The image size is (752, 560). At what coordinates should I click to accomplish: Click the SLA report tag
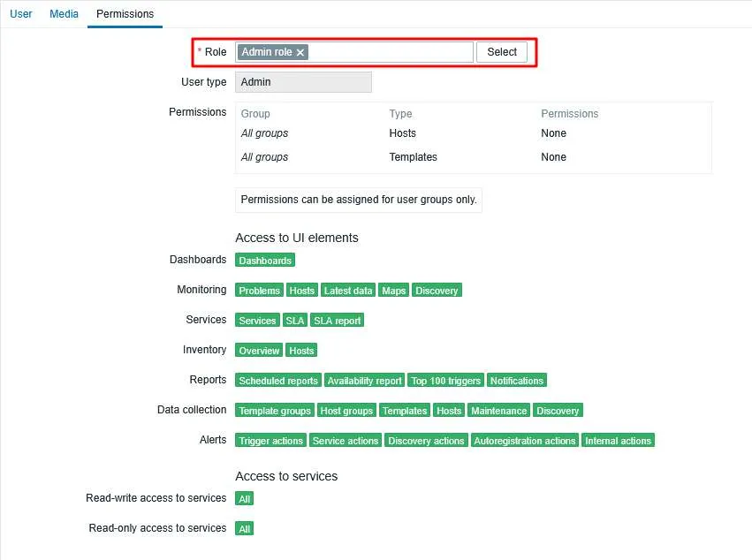[338, 321]
